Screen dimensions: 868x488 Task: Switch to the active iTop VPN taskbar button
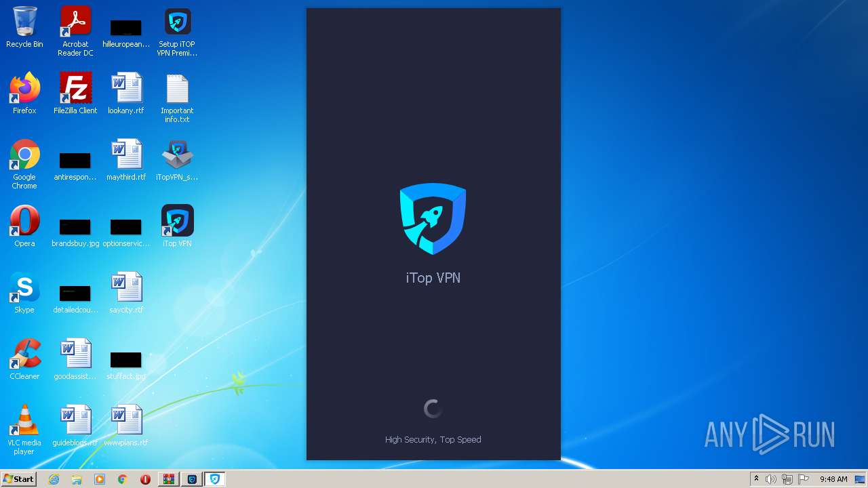[x=215, y=479]
